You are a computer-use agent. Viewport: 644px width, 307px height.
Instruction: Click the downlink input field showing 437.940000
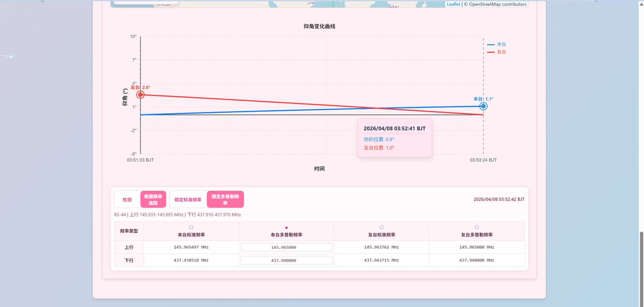[x=286, y=260]
